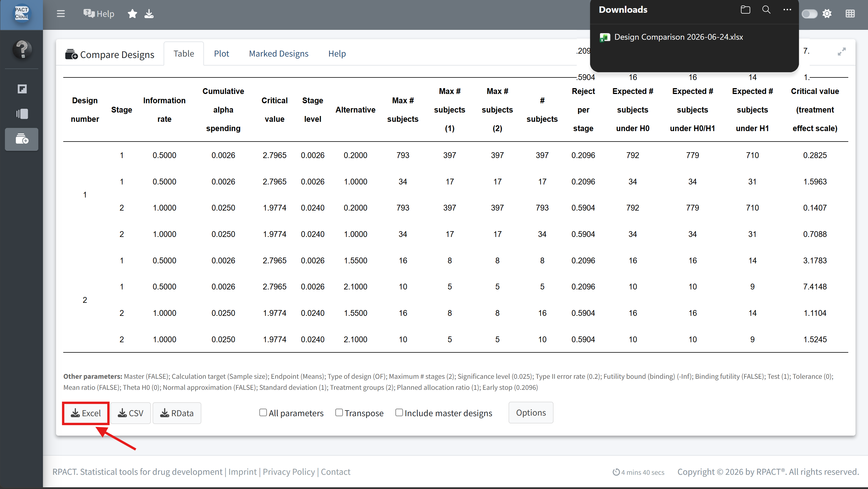Open the Compare Designs sidebar icon
This screenshot has width=868, height=489.
click(22, 139)
